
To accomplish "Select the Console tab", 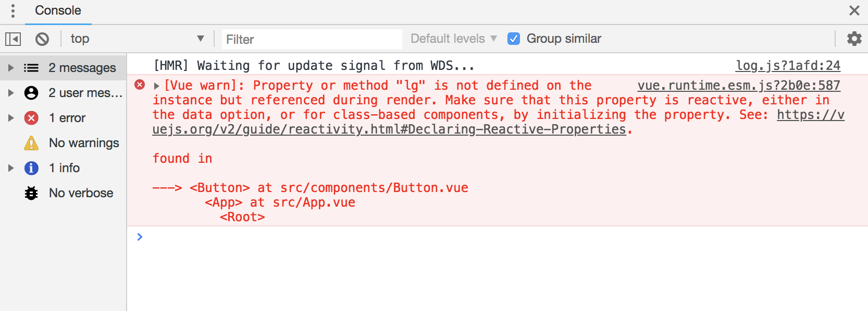I will click(58, 10).
